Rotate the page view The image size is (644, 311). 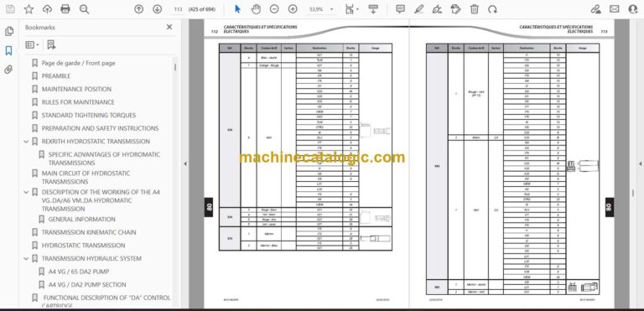click(x=493, y=9)
